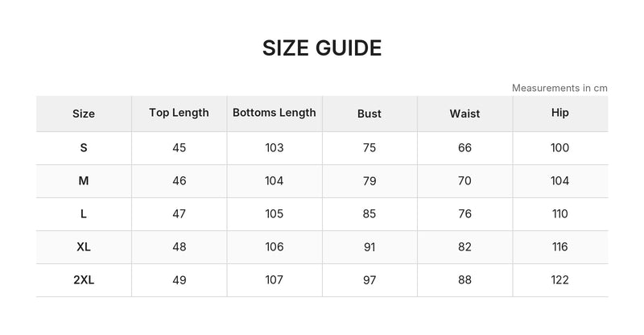
Task: Click the S top length value 45
Action: tap(179, 147)
